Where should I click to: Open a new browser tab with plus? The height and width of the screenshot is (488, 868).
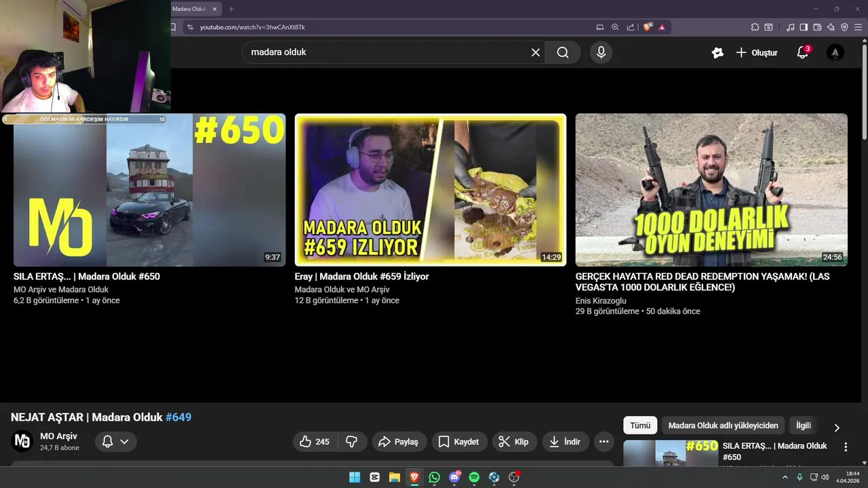(x=231, y=9)
